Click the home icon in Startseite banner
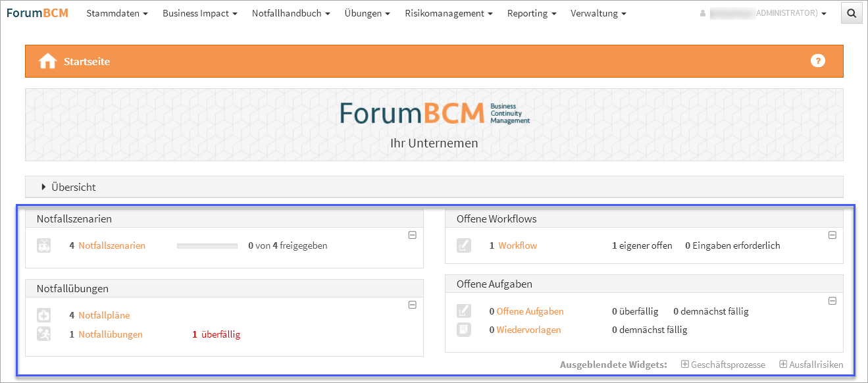Screen dimensions: 868x383 47,61
